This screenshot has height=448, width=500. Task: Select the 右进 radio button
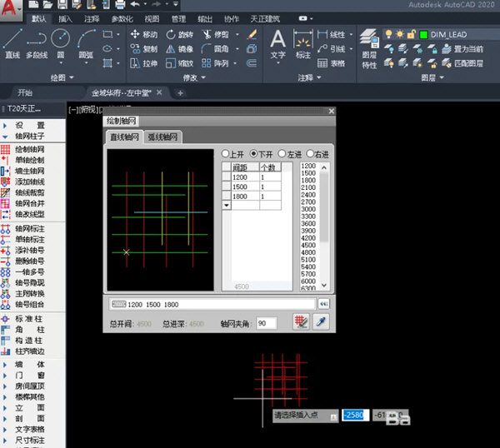[312, 154]
